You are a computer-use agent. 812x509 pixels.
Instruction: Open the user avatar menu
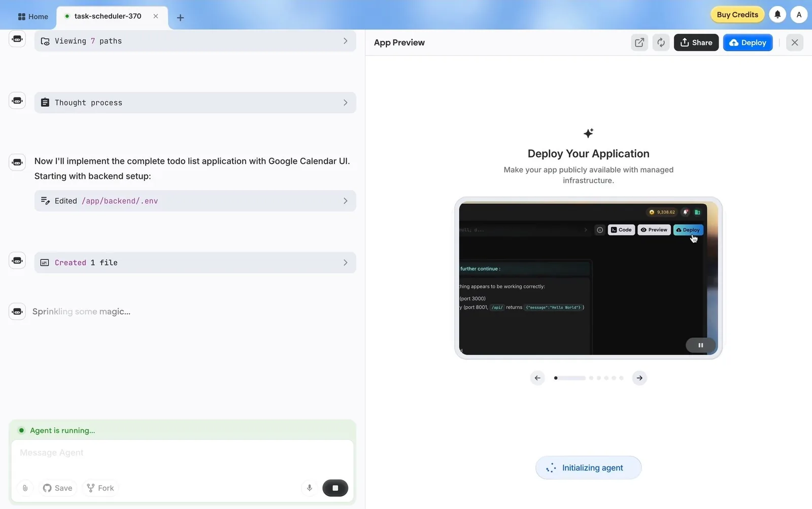pos(799,15)
